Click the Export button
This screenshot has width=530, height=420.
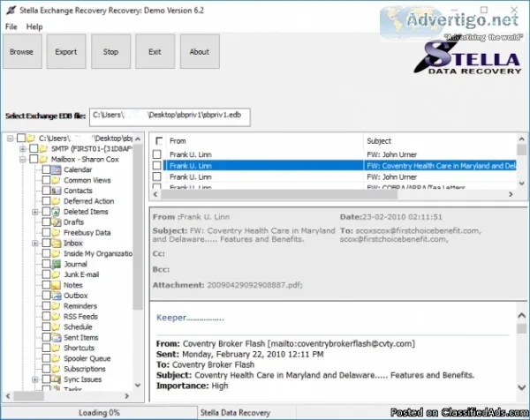pos(66,51)
